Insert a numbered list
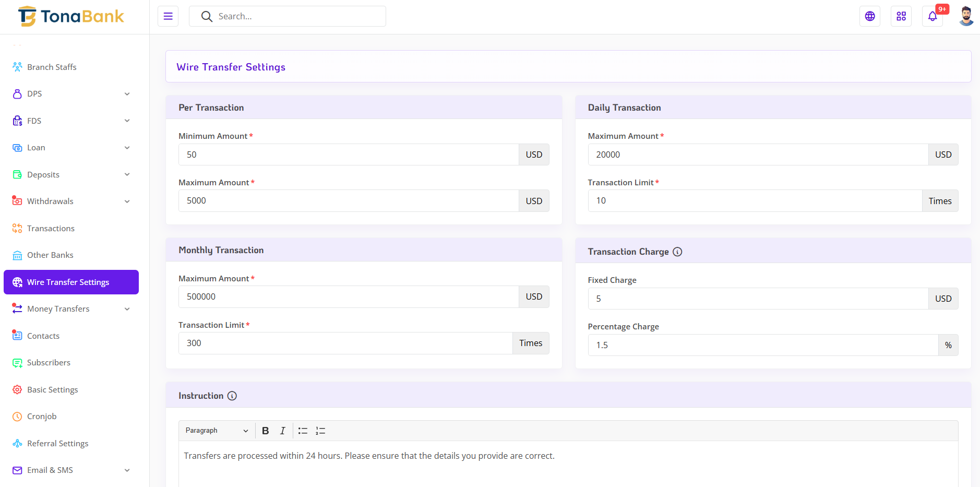 click(x=320, y=431)
